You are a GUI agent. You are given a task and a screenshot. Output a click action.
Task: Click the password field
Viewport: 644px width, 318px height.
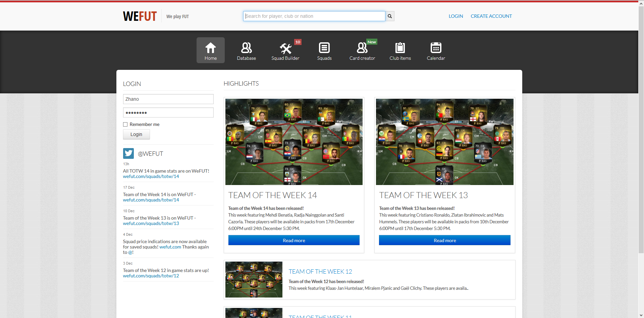tap(168, 112)
